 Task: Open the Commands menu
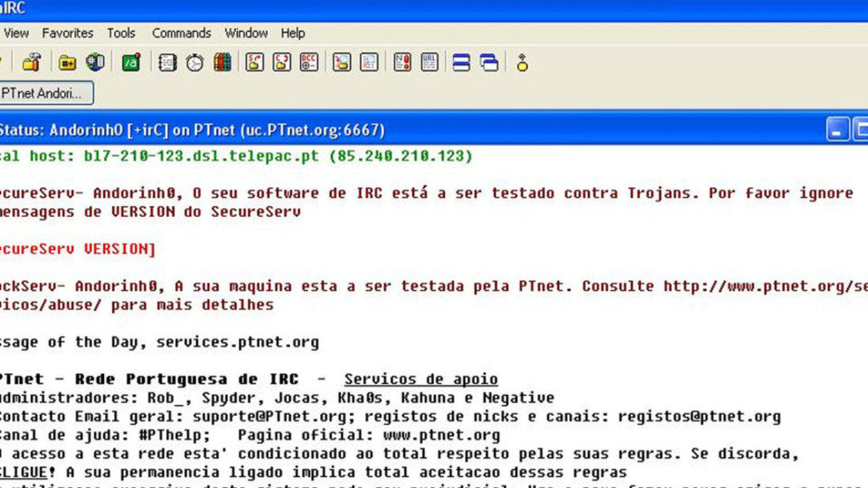pyautogui.click(x=181, y=33)
